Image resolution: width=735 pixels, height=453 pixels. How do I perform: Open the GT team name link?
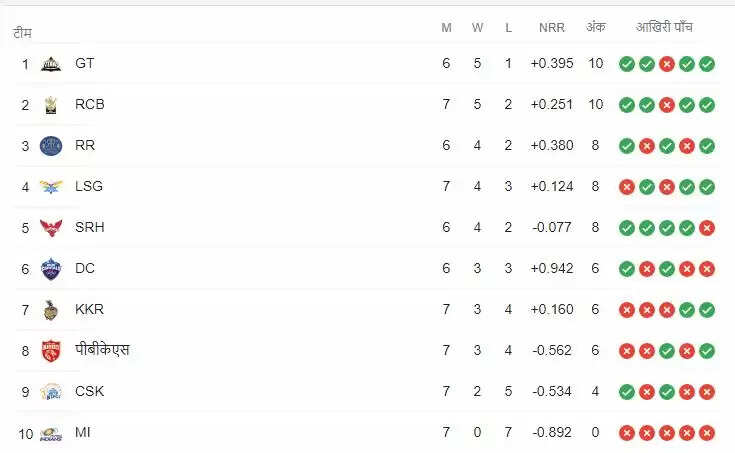pos(85,63)
